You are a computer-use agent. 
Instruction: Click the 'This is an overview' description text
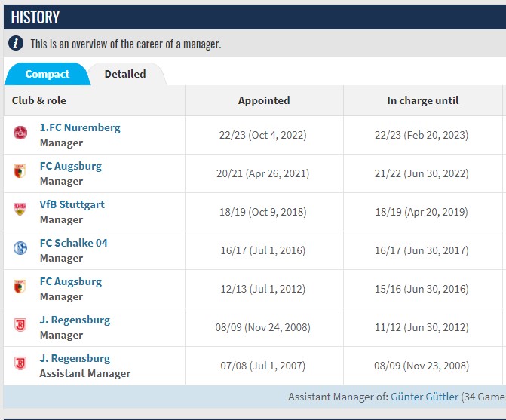click(x=126, y=44)
